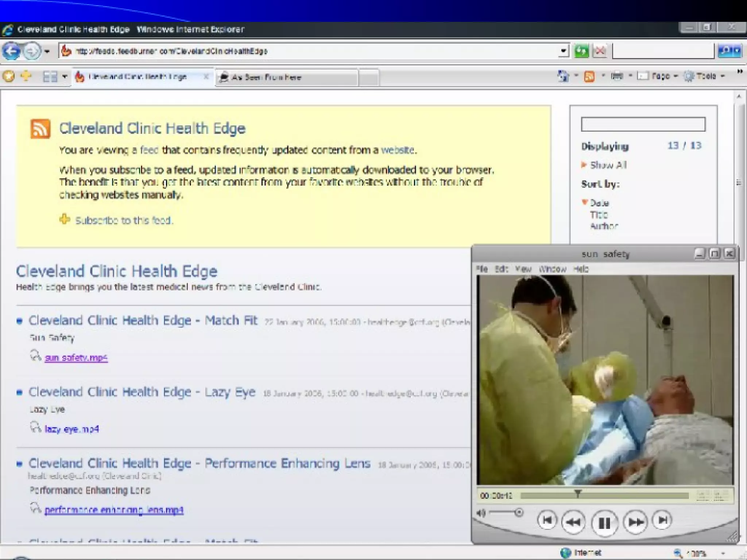Click the video playback progress bar
Image resolution: width=747 pixels, height=560 pixels.
tap(604, 495)
